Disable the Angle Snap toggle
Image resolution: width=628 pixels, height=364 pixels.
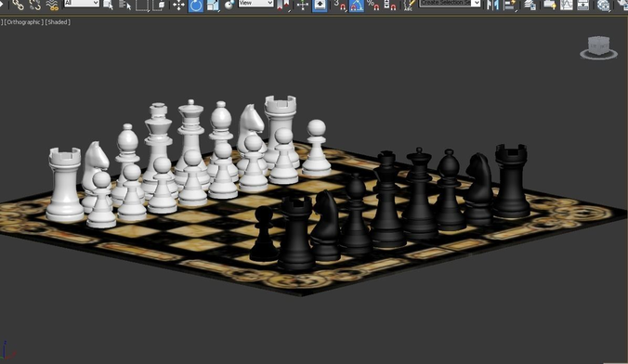pyautogui.click(x=357, y=6)
